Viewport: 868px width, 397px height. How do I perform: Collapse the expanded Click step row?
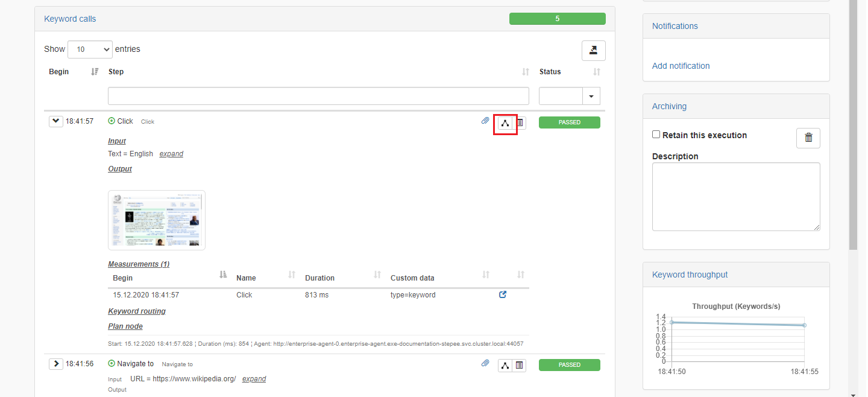(x=55, y=121)
